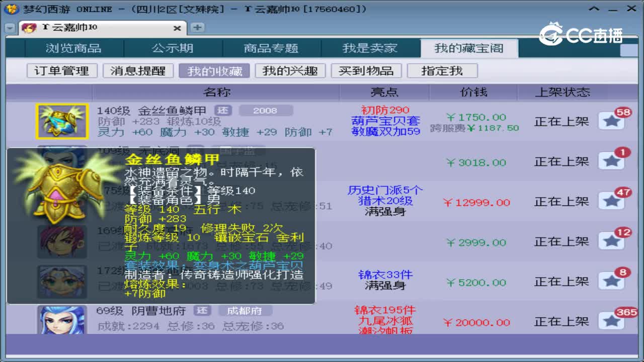
Task: Click highlight text 初防290
Action: click(x=385, y=110)
